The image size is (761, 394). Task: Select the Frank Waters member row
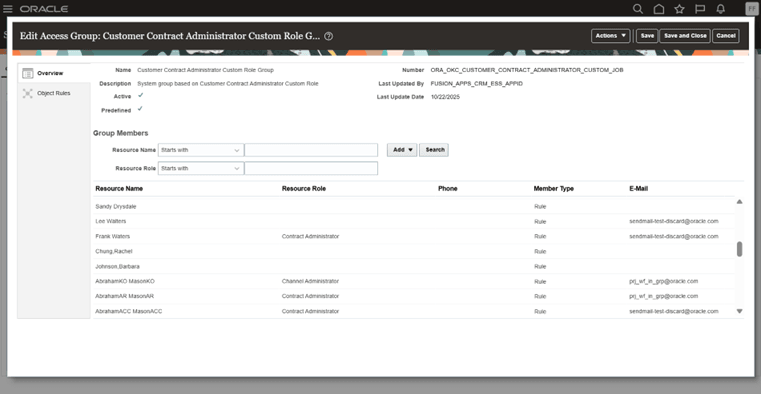(x=415, y=236)
